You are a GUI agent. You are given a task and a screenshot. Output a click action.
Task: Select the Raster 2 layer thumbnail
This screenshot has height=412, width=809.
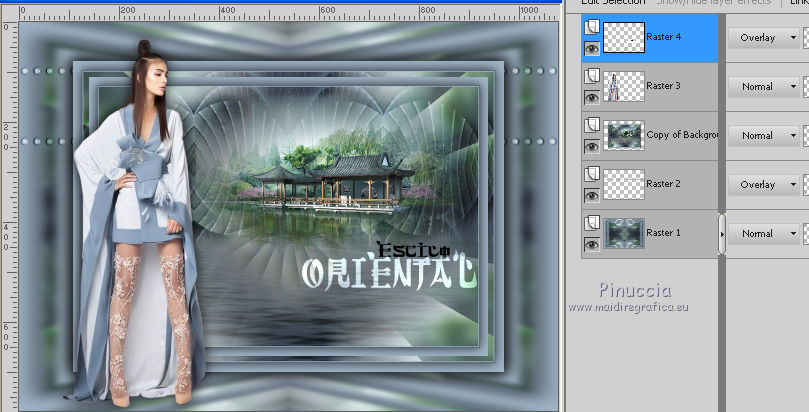624,184
